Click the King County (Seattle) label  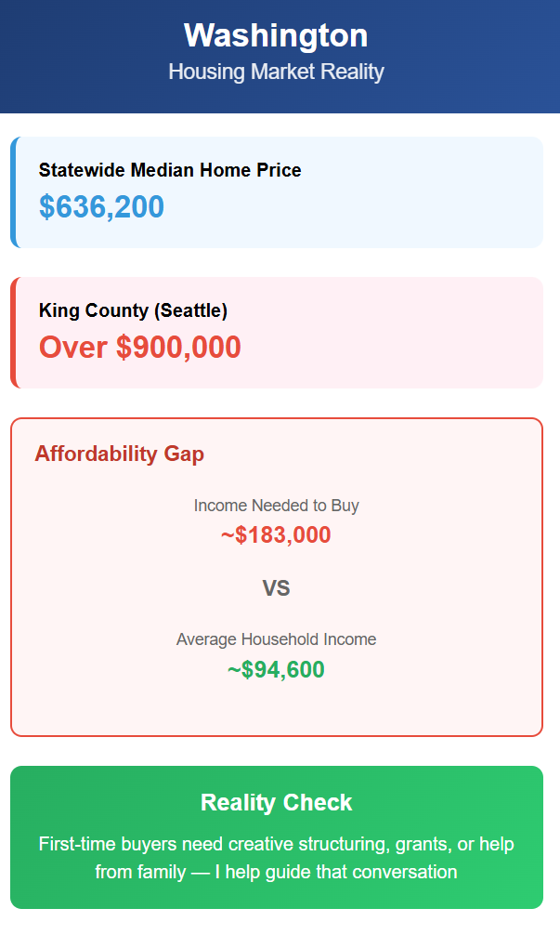point(133,310)
